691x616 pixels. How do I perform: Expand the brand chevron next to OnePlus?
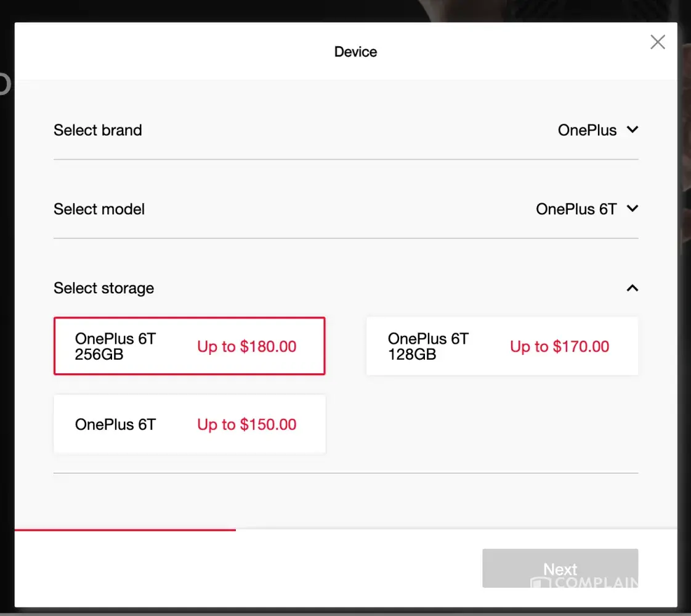point(632,130)
